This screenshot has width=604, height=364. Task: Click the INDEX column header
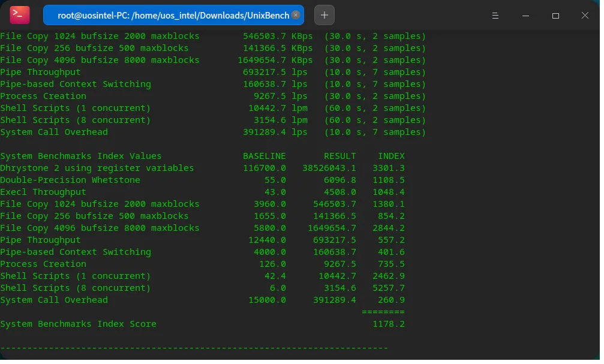391,156
